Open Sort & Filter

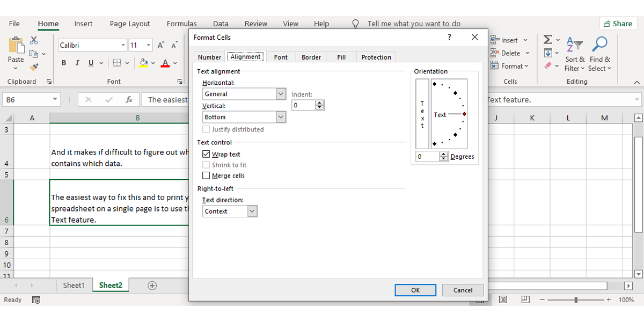click(x=575, y=54)
